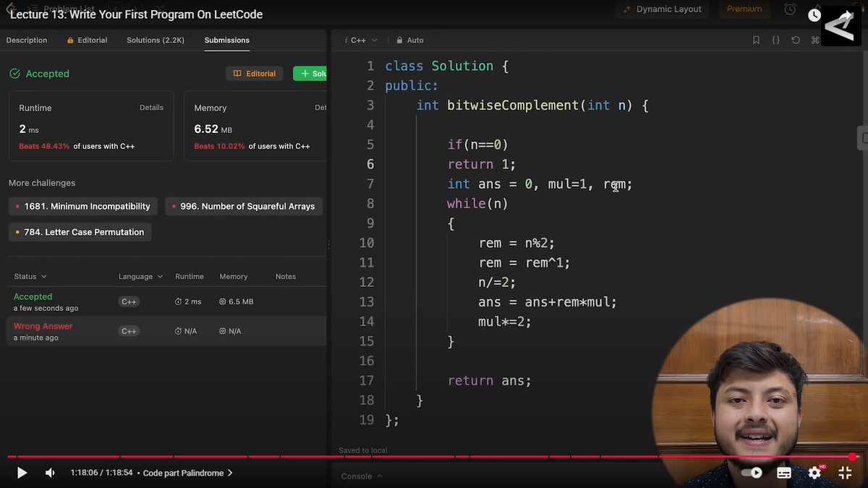Click the C++ badge in Wrong Answer row
868x488 pixels.
(129, 331)
